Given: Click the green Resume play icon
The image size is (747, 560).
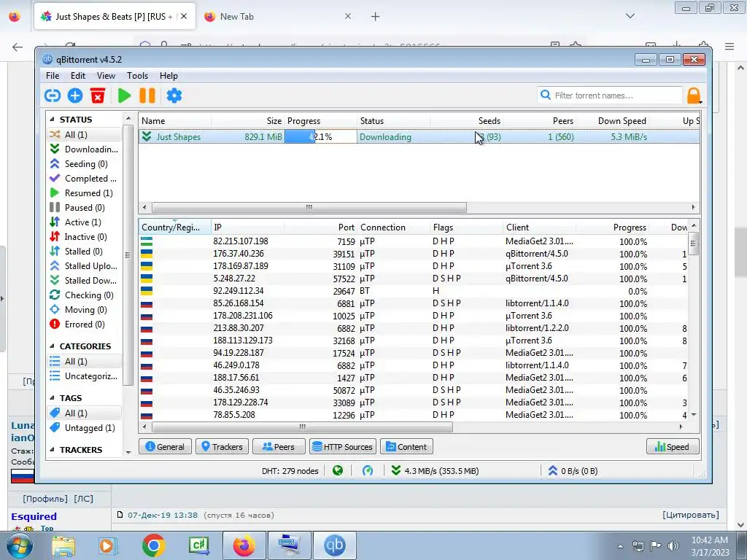Looking at the screenshot, I should (124, 96).
